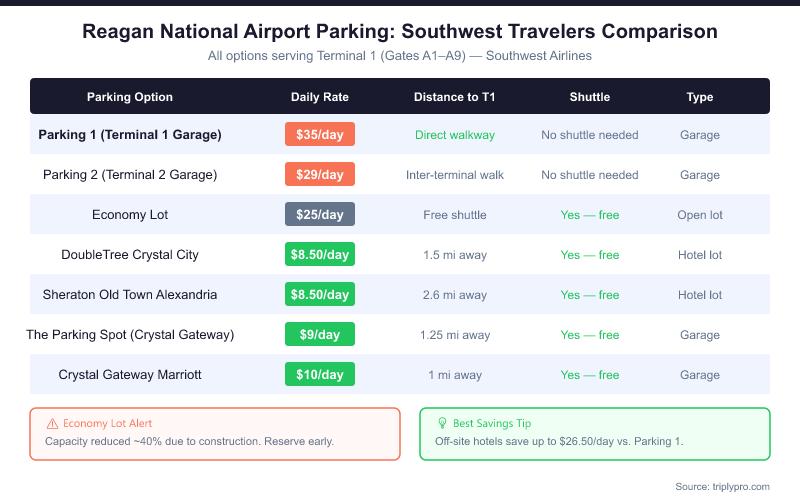Screen dimensions: 800x500
Task: Click The Parking Spot (Crystal Gateway) name
Action: (x=130, y=334)
